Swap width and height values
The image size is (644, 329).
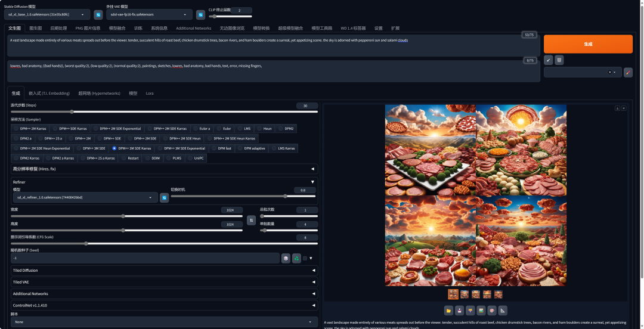[x=252, y=220]
